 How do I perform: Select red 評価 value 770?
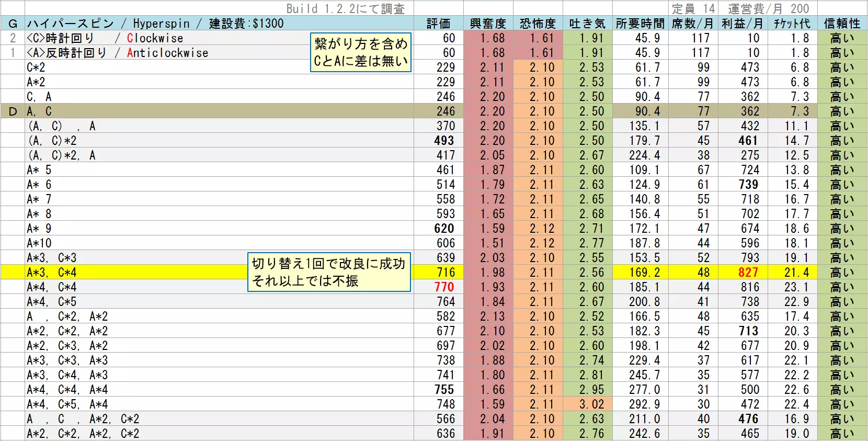coord(444,287)
